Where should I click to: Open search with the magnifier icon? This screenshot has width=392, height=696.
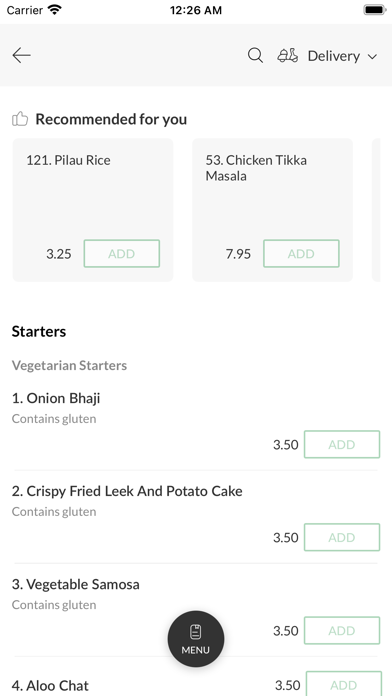[x=255, y=55]
